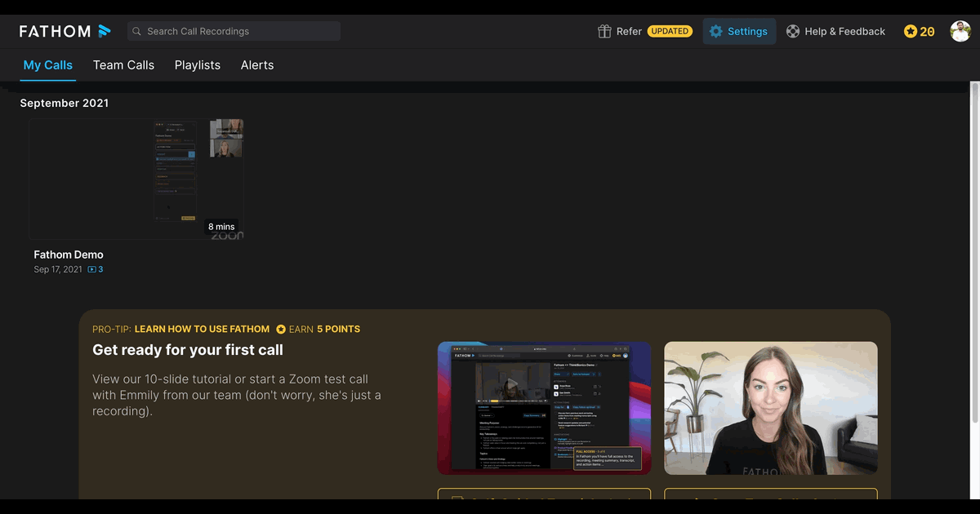Click Get ready for your first call heading
980x514 pixels.
tap(188, 350)
